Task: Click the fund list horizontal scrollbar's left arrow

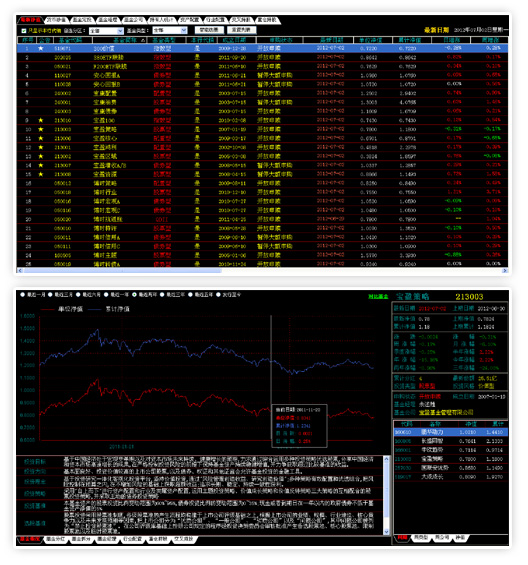Action: [20, 271]
